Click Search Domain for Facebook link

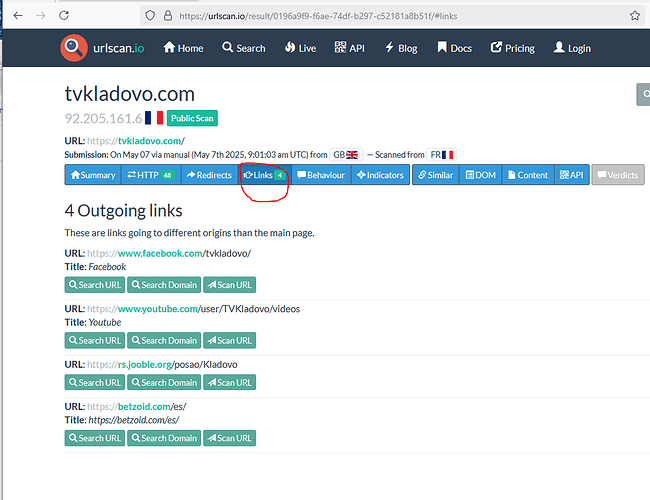(x=164, y=285)
